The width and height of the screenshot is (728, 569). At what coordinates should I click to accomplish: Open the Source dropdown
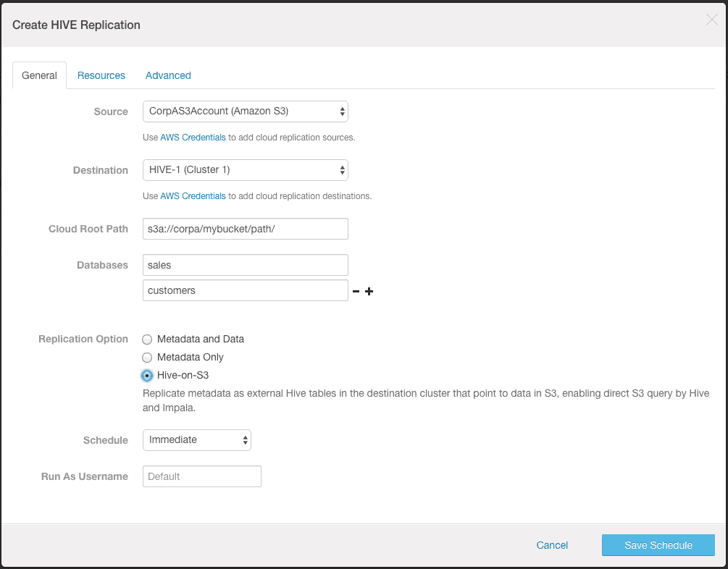(x=246, y=111)
